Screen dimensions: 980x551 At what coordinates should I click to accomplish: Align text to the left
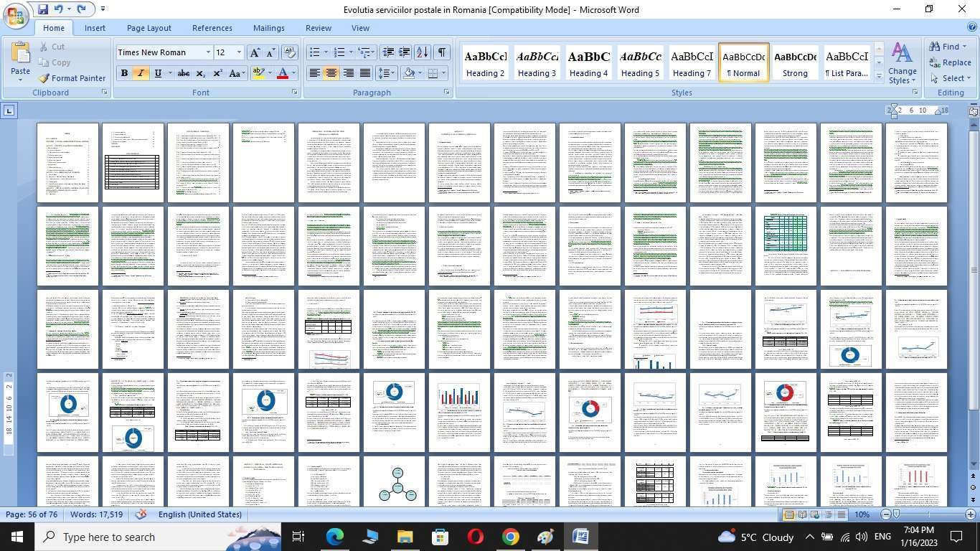[314, 73]
